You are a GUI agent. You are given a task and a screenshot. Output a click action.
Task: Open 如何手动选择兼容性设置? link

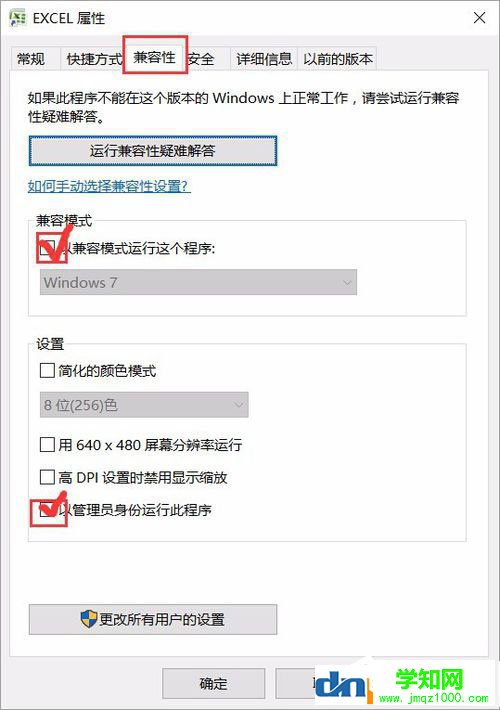tap(109, 186)
